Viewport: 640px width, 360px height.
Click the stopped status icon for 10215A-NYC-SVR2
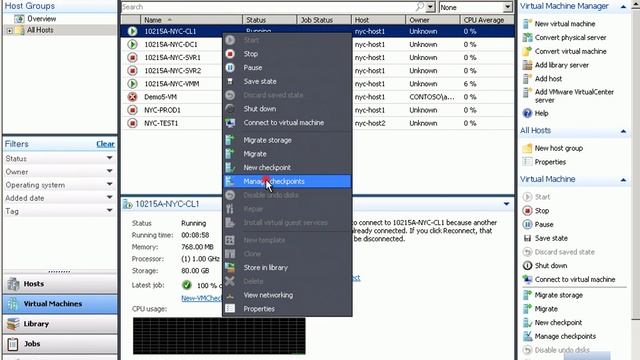click(x=132, y=71)
